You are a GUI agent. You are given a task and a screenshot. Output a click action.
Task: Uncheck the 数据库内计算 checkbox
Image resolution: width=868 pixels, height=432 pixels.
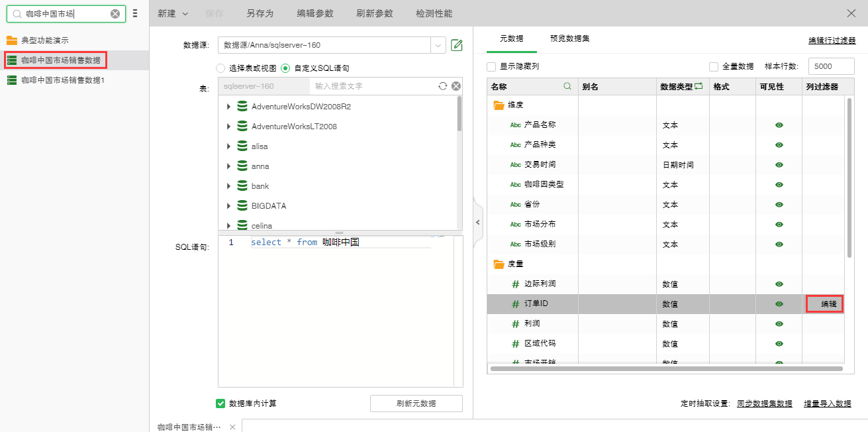[221, 403]
